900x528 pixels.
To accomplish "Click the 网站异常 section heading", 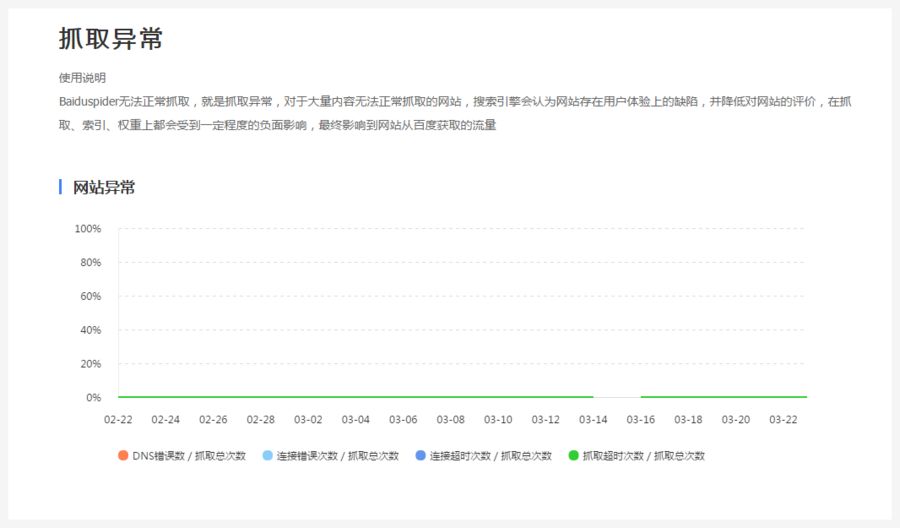I will click(x=104, y=187).
